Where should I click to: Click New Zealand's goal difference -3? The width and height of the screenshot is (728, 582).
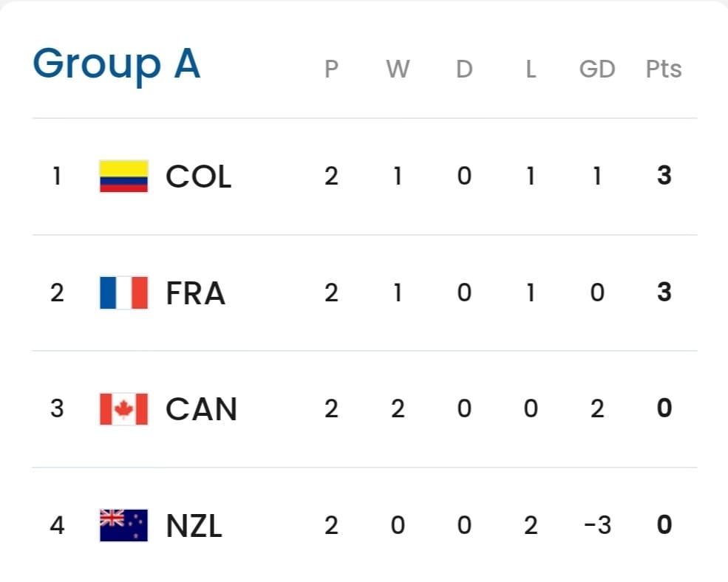[596, 526]
